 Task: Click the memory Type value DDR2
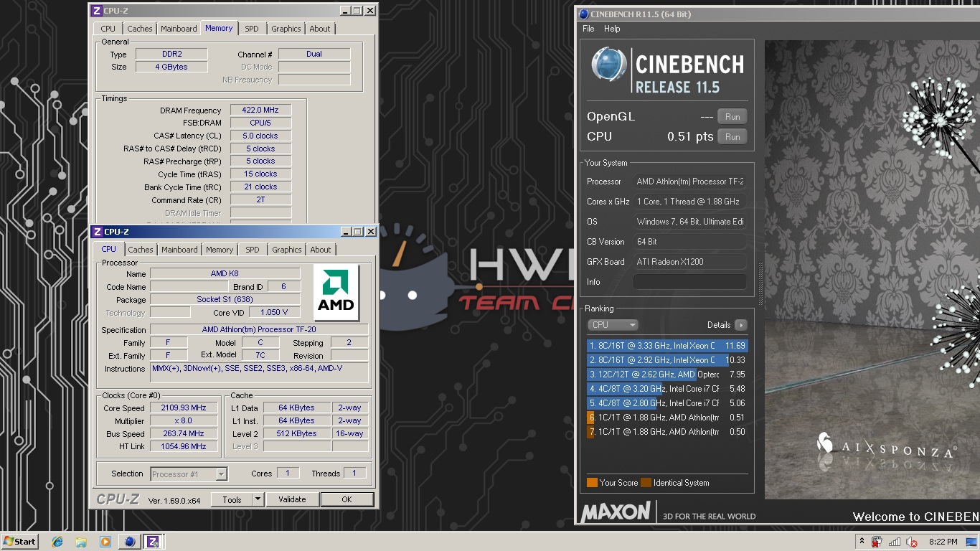pos(171,54)
